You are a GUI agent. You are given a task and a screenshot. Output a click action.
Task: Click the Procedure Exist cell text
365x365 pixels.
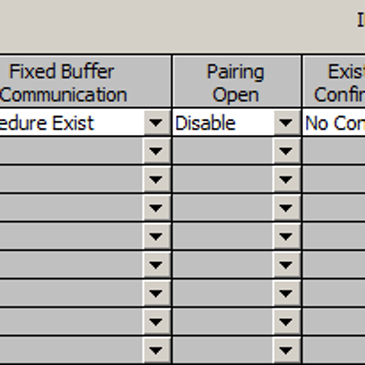47,123
